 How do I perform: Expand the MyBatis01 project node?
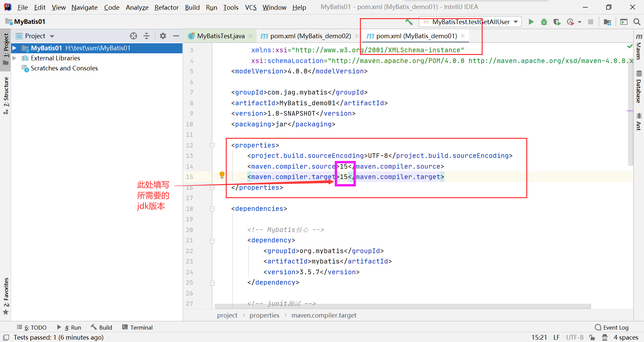click(14, 48)
